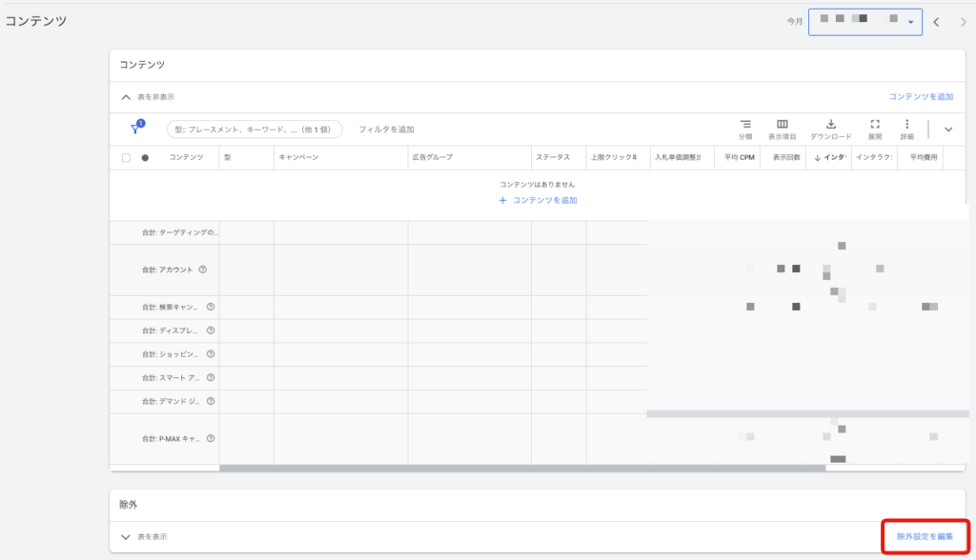Collapse the 表を非表示 table section
Viewport: 976px width, 560px height.
[126, 97]
